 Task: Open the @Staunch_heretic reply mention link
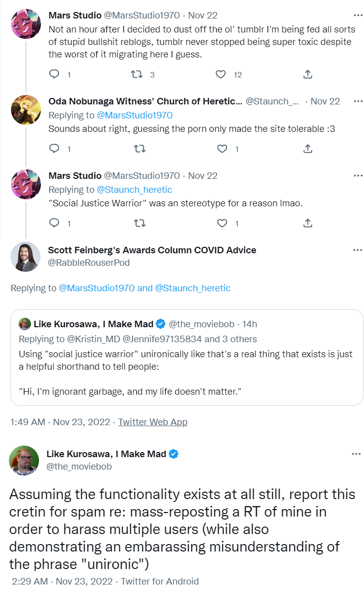pos(135,189)
